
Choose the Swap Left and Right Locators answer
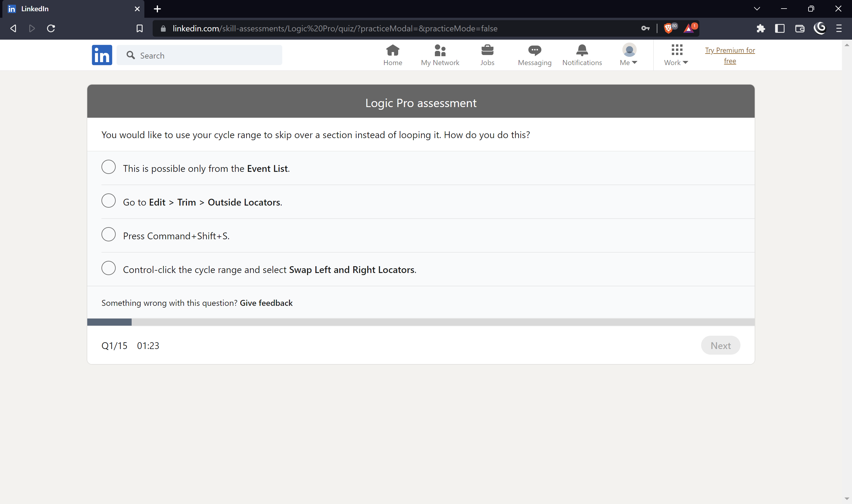click(108, 268)
